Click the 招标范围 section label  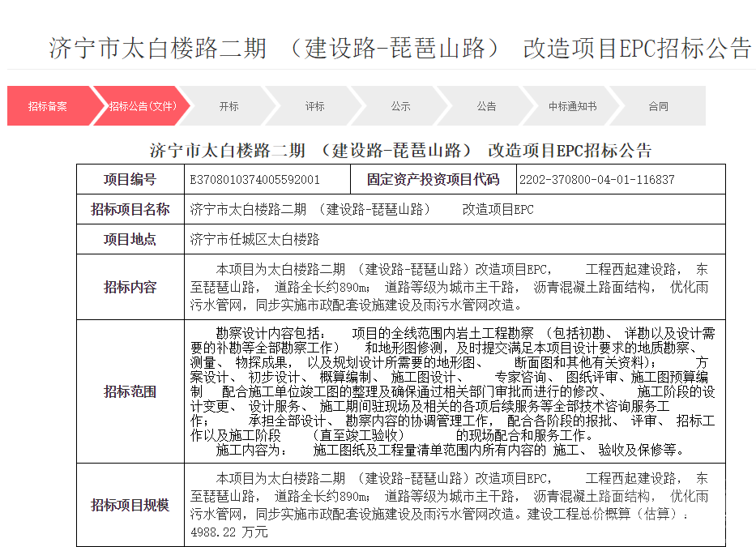tap(130, 391)
